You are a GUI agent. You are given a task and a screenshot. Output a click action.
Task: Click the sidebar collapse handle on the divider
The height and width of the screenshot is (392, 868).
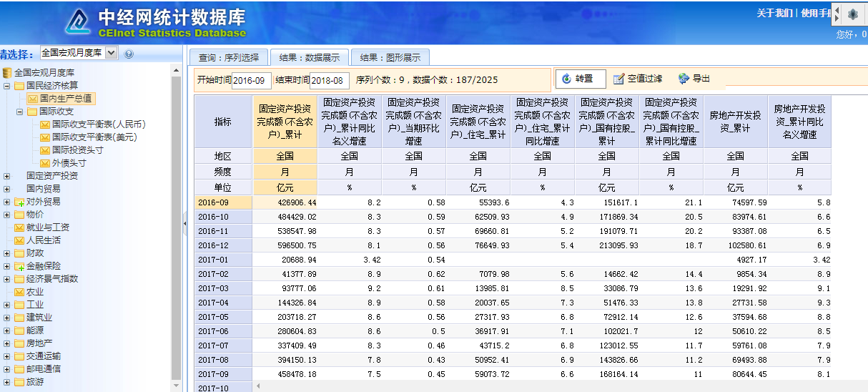tap(184, 224)
